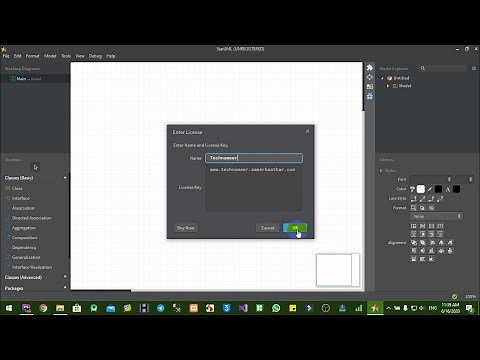Open the Model menu
The width and height of the screenshot is (480, 360).
(50, 56)
